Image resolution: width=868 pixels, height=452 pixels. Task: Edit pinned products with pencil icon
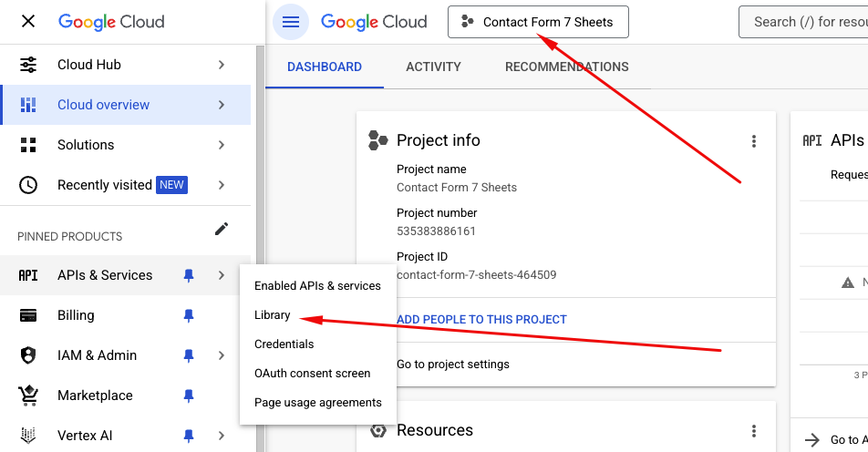(x=222, y=229)
